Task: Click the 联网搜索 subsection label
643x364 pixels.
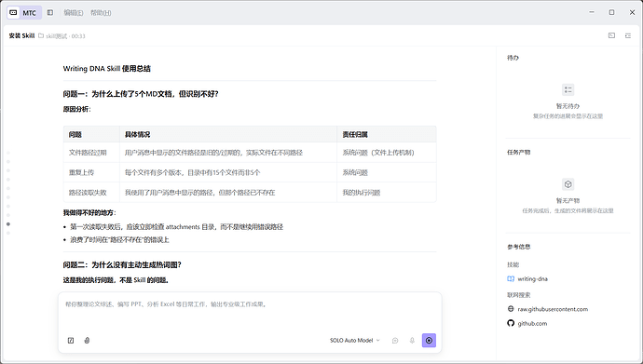Action: pyautogui.click(x=519, y=295)
